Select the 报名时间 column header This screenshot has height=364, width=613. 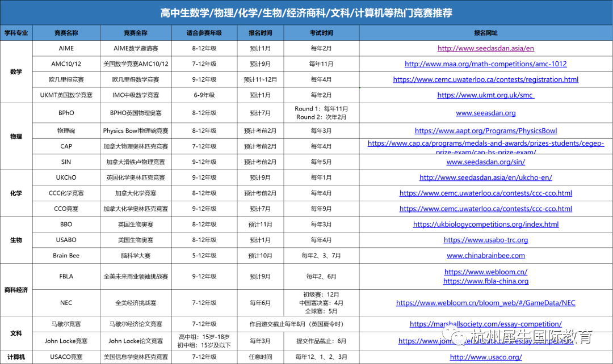click(x=261, y=33)
